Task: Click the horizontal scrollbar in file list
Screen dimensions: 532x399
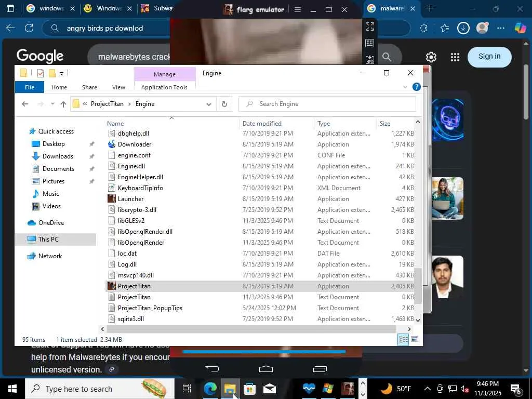Action: (x=251, y=329)
